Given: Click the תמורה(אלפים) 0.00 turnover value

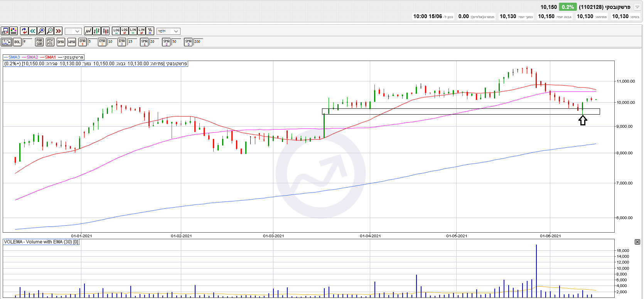Looking at the screenshot, I should click(x=464, y=16).
